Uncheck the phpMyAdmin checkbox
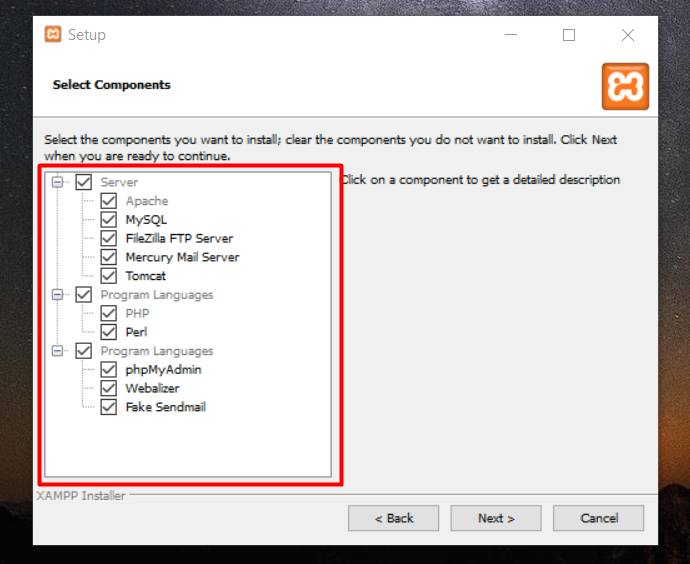 coord(109,370)
